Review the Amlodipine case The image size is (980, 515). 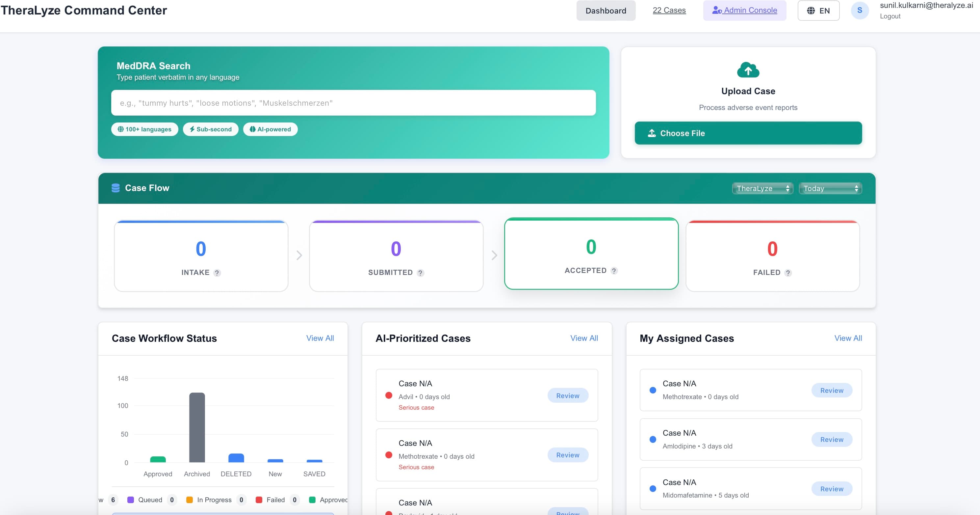click(x=832, y=439)
